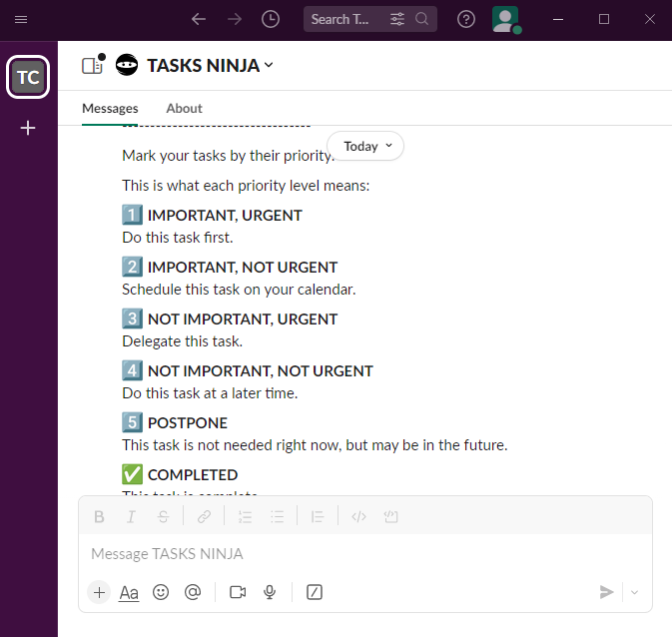Open the slash shortcuts menu
This screenshot has width=672, height=637.
point(315,592)
